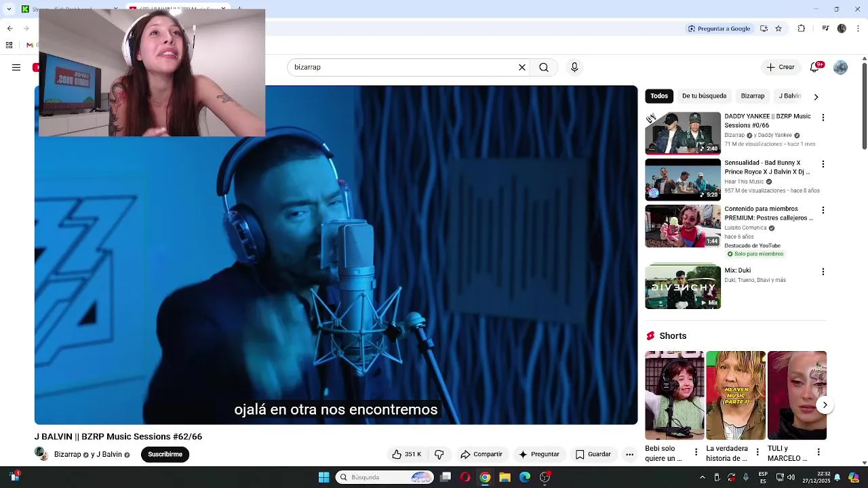Open options for the Daddy Yankee video
The width and height of the screenshot is (868, 488).
click(823, 118)
